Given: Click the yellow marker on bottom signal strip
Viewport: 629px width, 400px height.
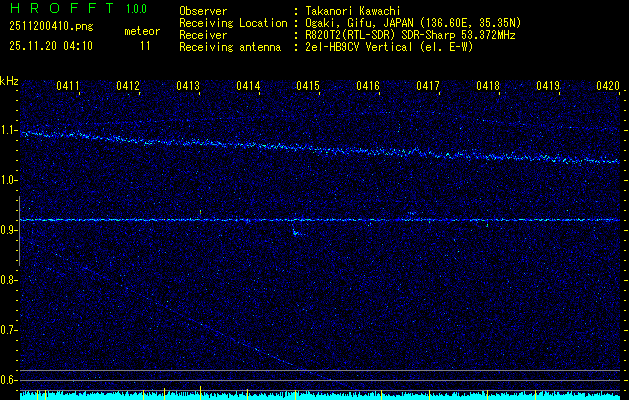Looking at the screenshot, I should [x=201, y=392].
